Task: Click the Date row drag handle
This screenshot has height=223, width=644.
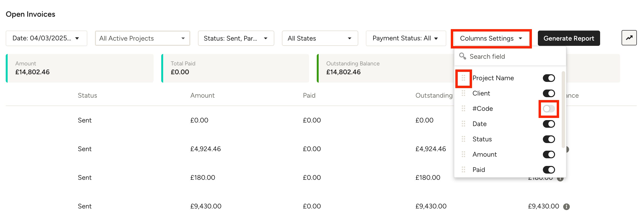Action: [463, 124]
